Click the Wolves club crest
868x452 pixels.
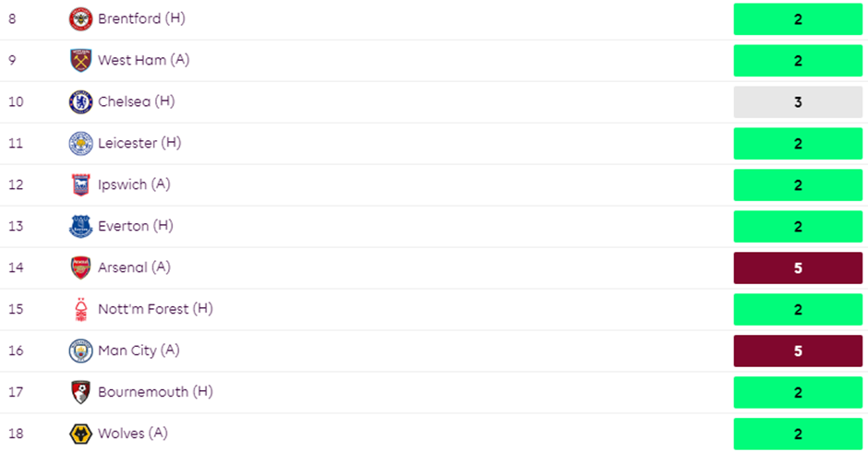[81, 434]
